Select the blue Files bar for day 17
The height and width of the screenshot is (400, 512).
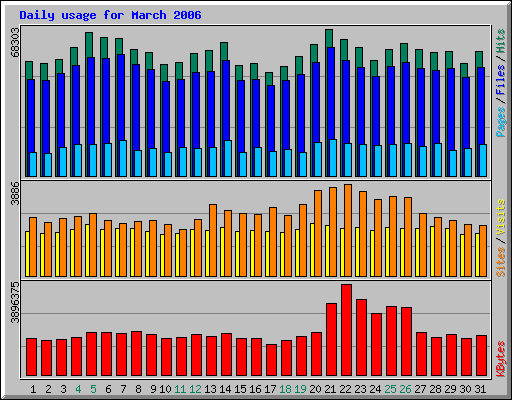(x=271, y=118)
